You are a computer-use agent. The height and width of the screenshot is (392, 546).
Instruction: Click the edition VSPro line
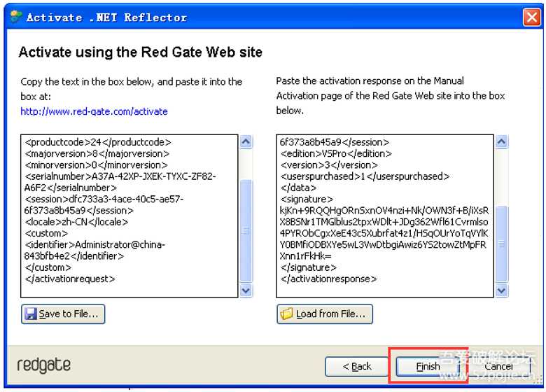click(336, 153)
